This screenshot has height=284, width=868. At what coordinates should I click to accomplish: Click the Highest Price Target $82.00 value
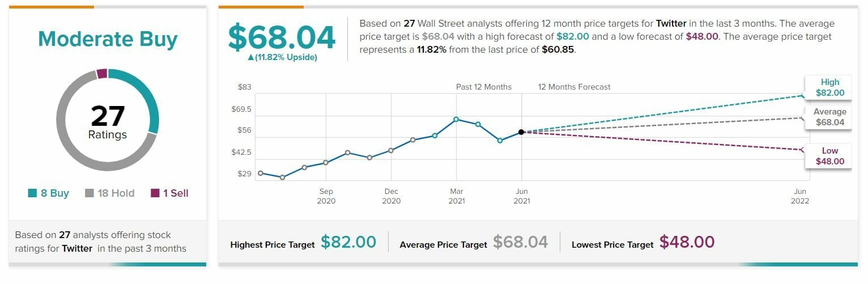pyautogui.click(x=348, y=243)
